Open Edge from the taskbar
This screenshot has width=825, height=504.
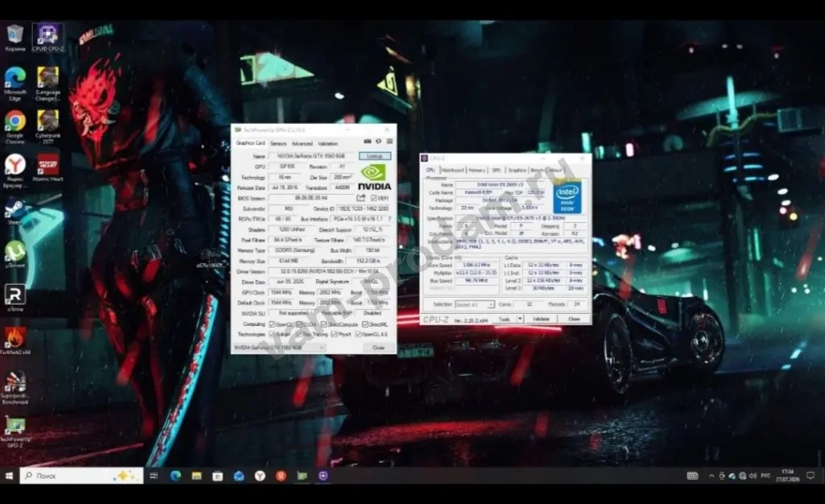coord(175,476)
